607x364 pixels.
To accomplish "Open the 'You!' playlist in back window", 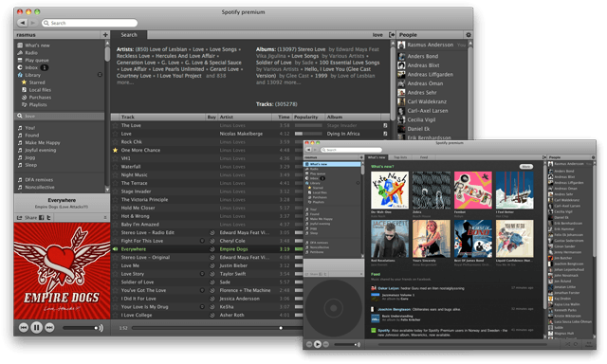I will 29,128.
